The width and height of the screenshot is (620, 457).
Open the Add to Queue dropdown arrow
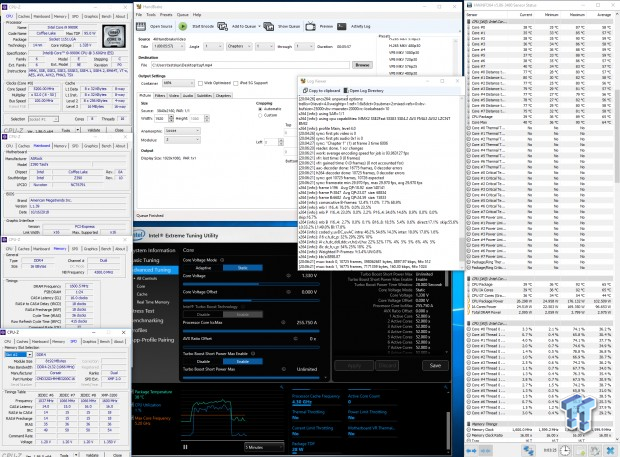click(x=259, y=26)
